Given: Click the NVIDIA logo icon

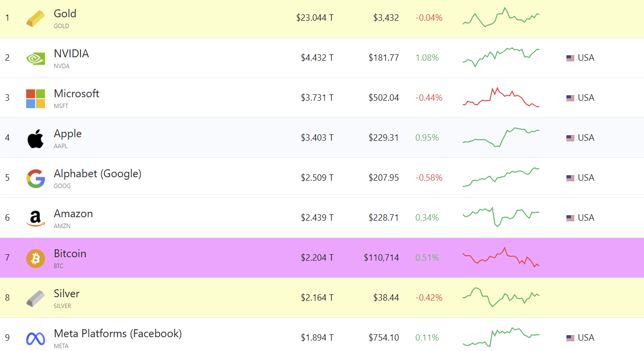Looking at the screenshot, I should (36, 58).
